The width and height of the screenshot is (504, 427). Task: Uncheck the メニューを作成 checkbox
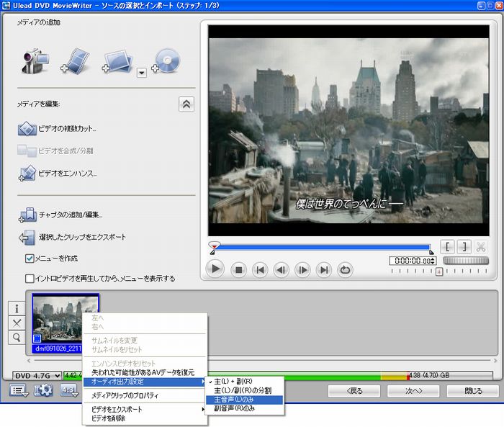(30, 259)
